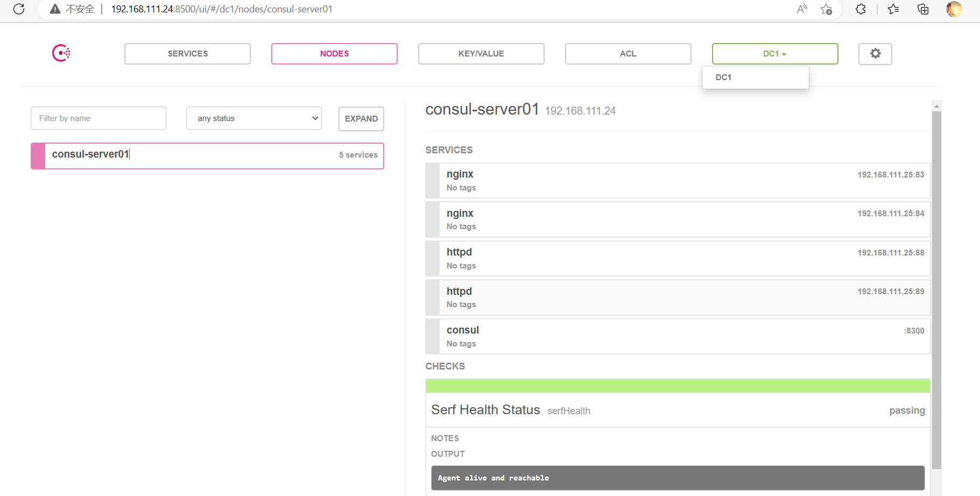
Task: Click the consul-server01 heading in details
Action: click(482, 109)
